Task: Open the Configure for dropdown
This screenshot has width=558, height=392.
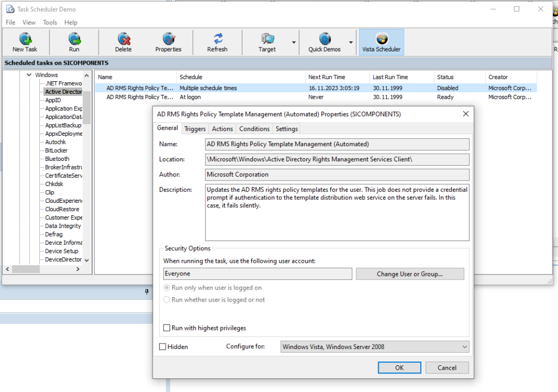Action: (x=465, y=347)
